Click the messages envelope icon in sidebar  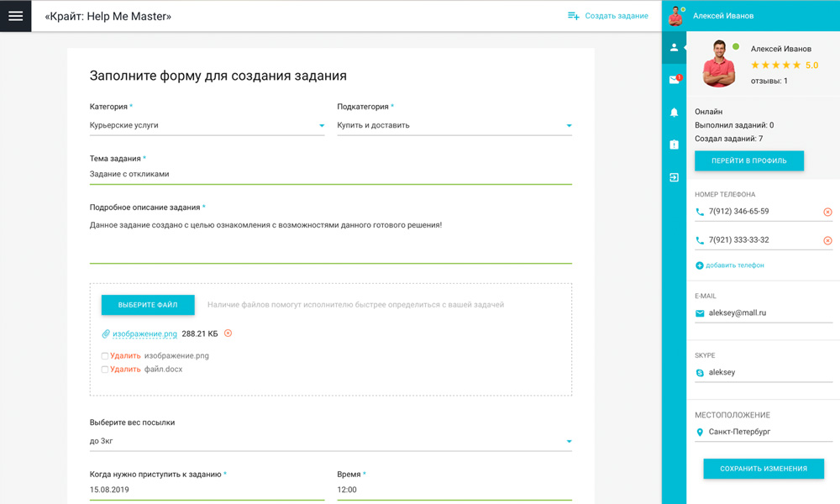[674, 80]
